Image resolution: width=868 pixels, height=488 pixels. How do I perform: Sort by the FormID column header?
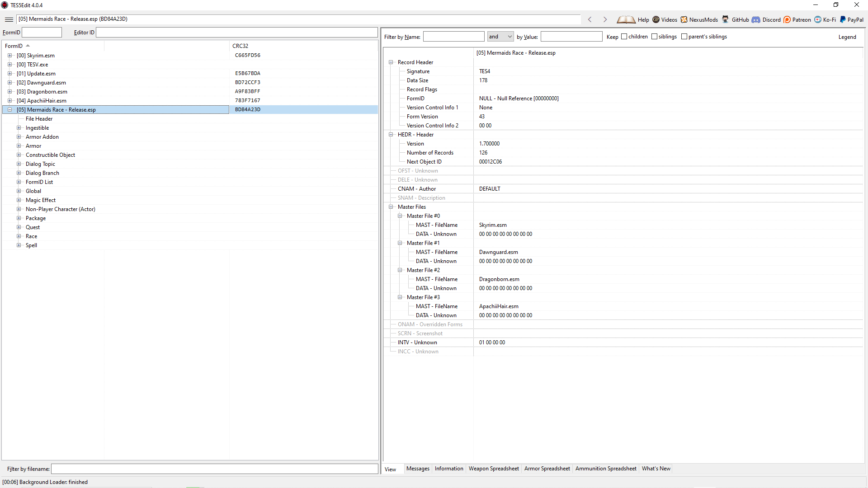pyautogui.click(x=53, y=46)
